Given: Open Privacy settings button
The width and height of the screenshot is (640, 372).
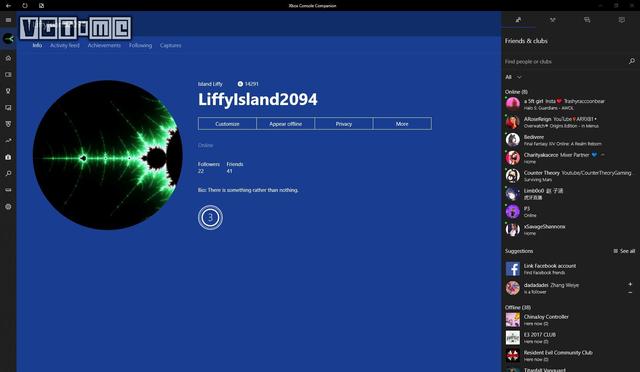Looking at the screenshot, I should [344, 124].
